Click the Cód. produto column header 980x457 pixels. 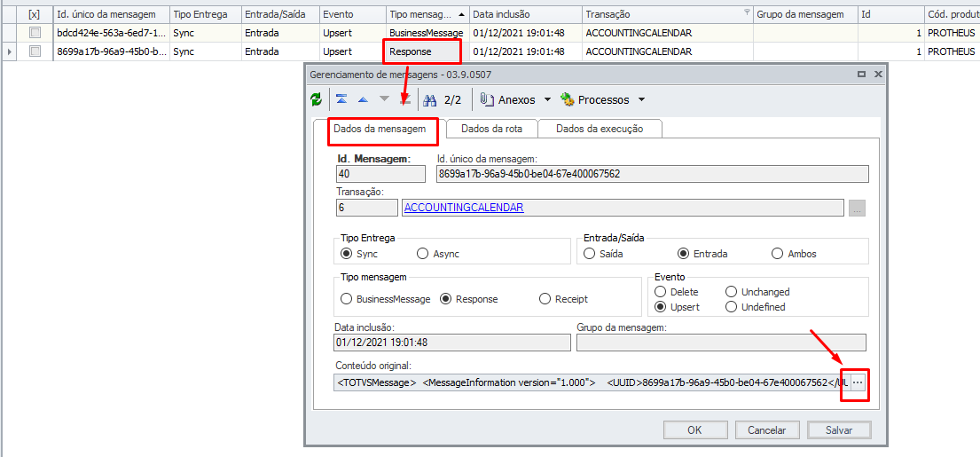coord(952,14)
